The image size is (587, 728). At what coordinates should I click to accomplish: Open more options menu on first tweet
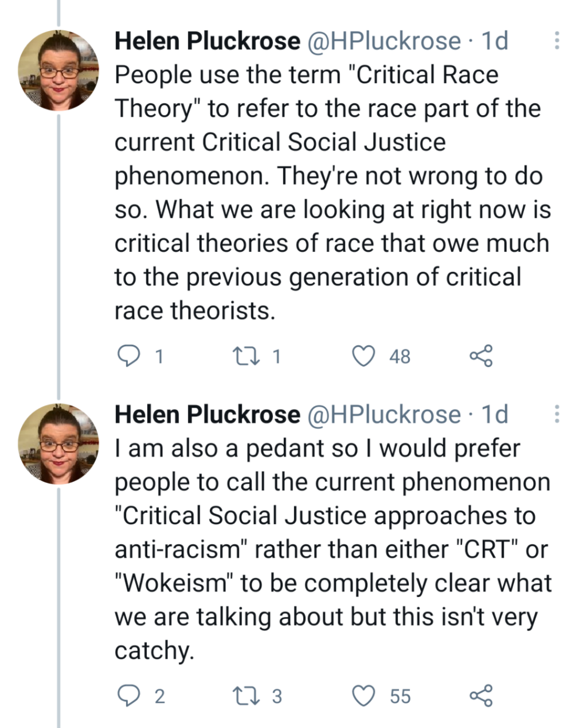(557, 41)
